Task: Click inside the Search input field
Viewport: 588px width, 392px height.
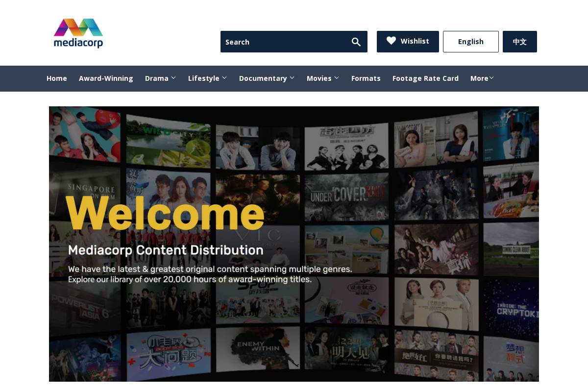Action: coord(279,42)
